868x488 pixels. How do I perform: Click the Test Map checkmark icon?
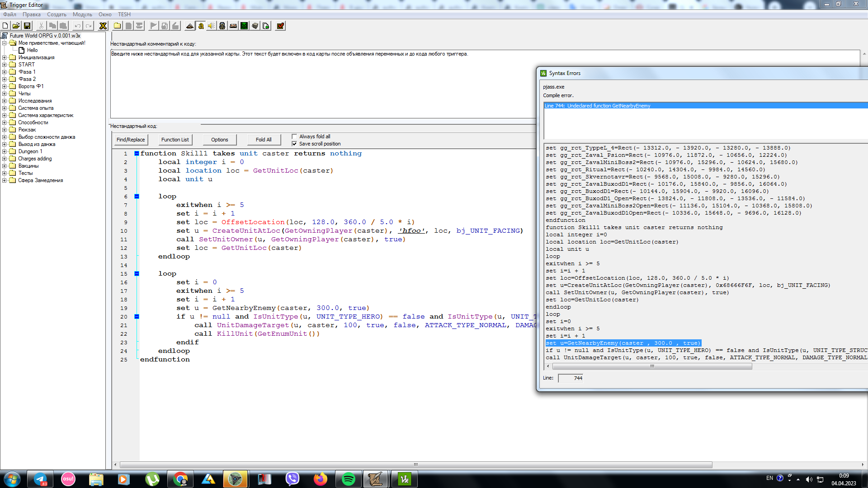coord(280,26)
